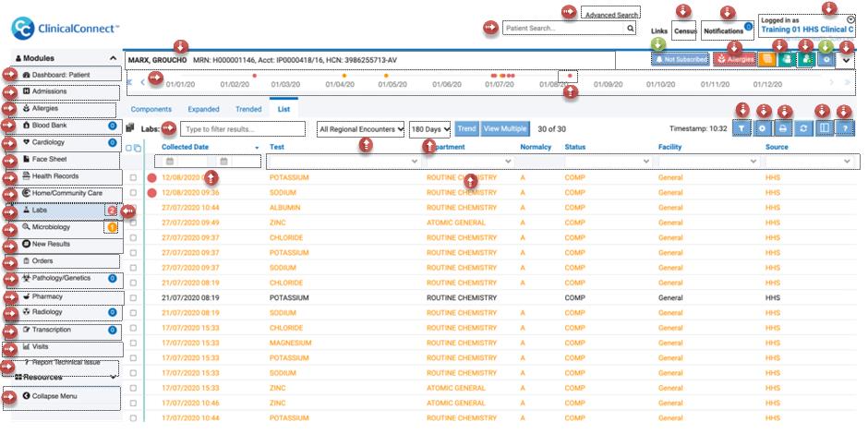Image resolution: width=868 pixels, height=434 pixels.
Task: Check the box beside 27/07/2020 ALBUMIN
Action: (x=133, y=208)
